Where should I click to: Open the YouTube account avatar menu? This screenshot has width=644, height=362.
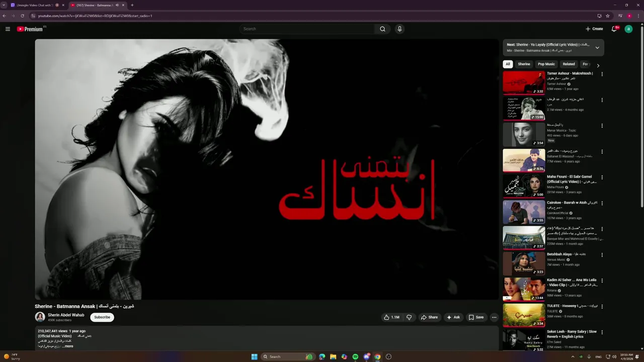[628, 29]
